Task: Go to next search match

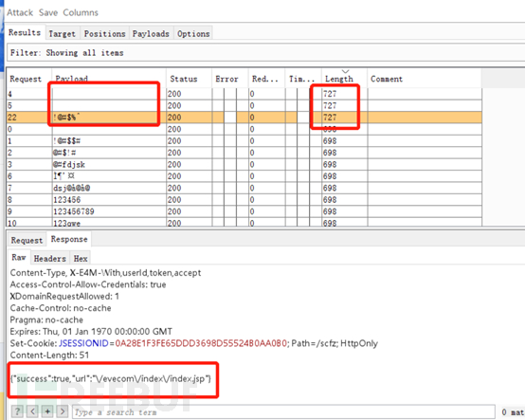Action: (x=63, y=411)
